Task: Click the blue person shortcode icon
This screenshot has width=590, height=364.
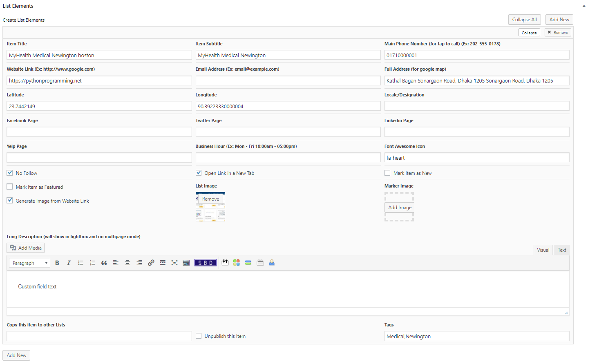Action: tap(272, 263)
